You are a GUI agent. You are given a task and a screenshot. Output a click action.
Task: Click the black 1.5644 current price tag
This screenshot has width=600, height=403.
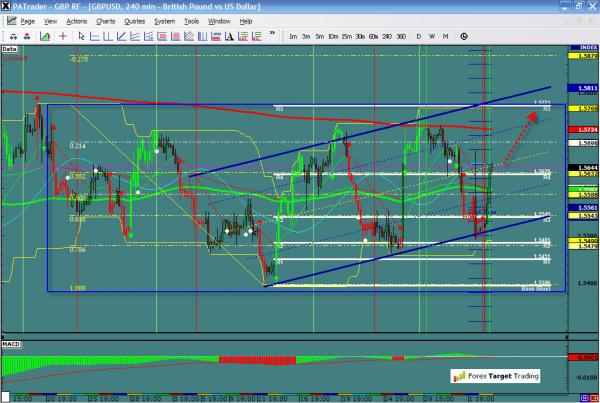coord(584,168)
